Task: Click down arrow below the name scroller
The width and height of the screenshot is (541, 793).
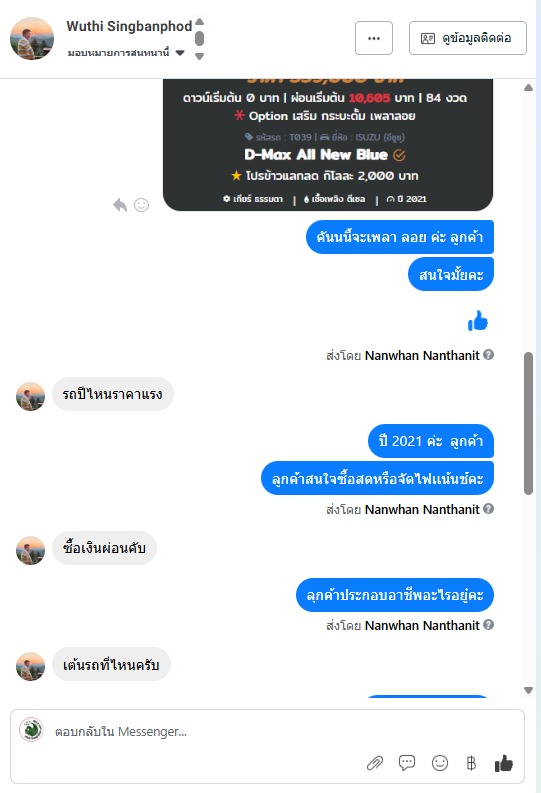Action: coord(200,56)
